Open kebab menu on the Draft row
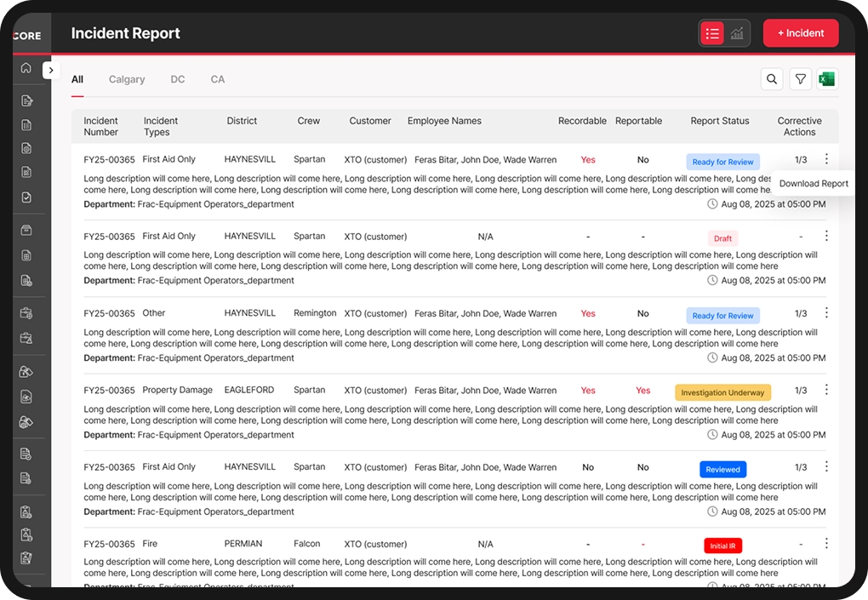This screenshot has height=600, width=868. click(x=826, y=236)
